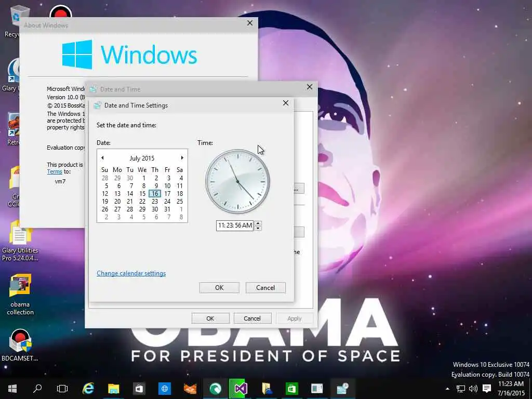Switch to Date and Time taskbar icon
This screenshot has width=532, height=399.
click(342, 389)
